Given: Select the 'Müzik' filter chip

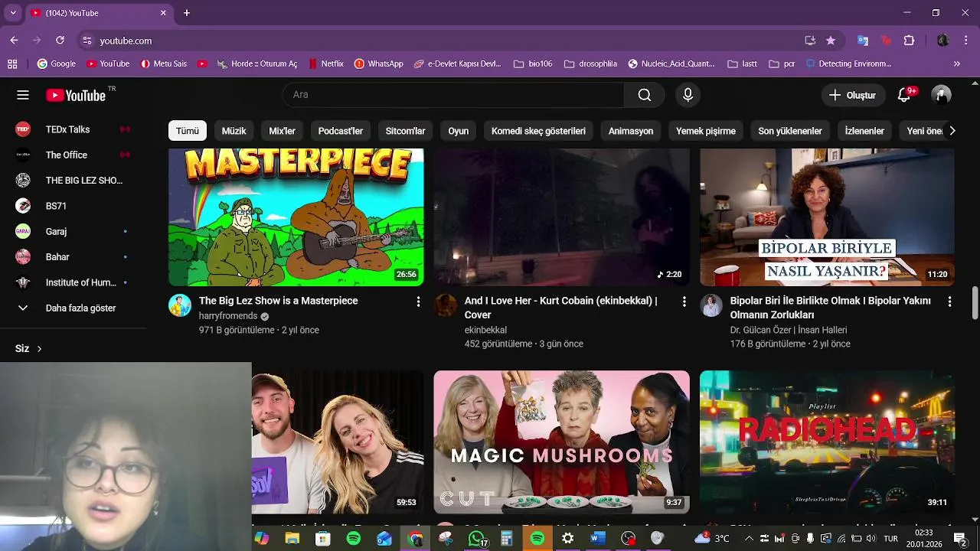Looking at the screenshot, I should (x=234, y=131).
